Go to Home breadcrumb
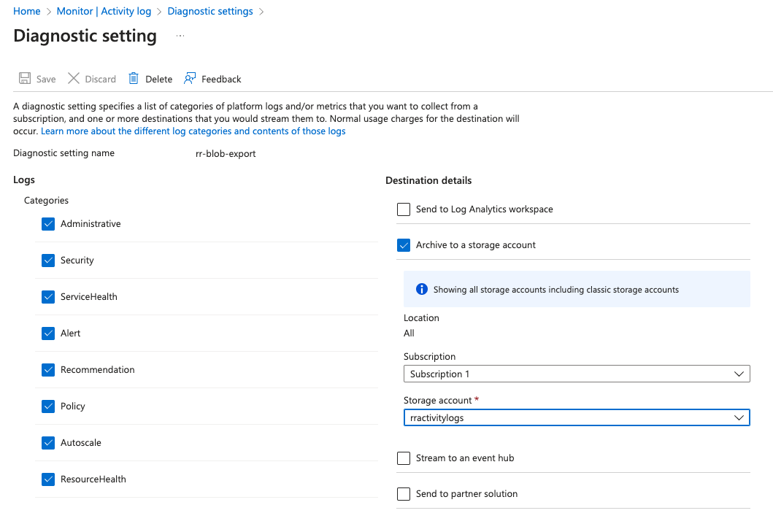The height and width of the screenshot is (532, 773). click(x=27, y=11)
